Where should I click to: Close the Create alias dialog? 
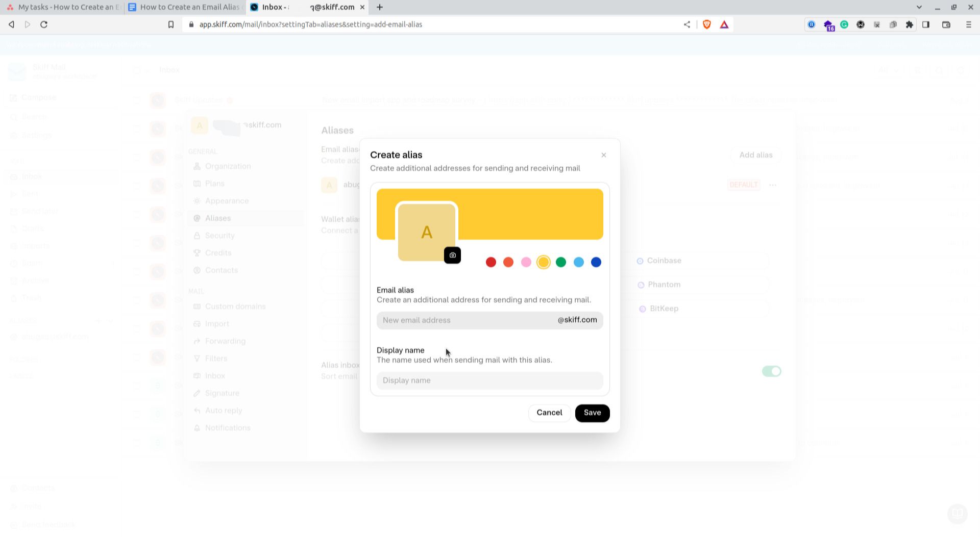[x=603, y=155]
